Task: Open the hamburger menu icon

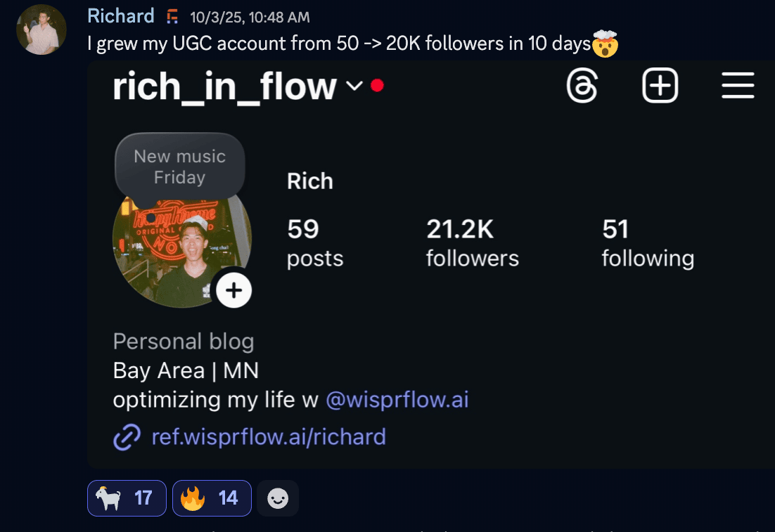Action: point(738,86)
